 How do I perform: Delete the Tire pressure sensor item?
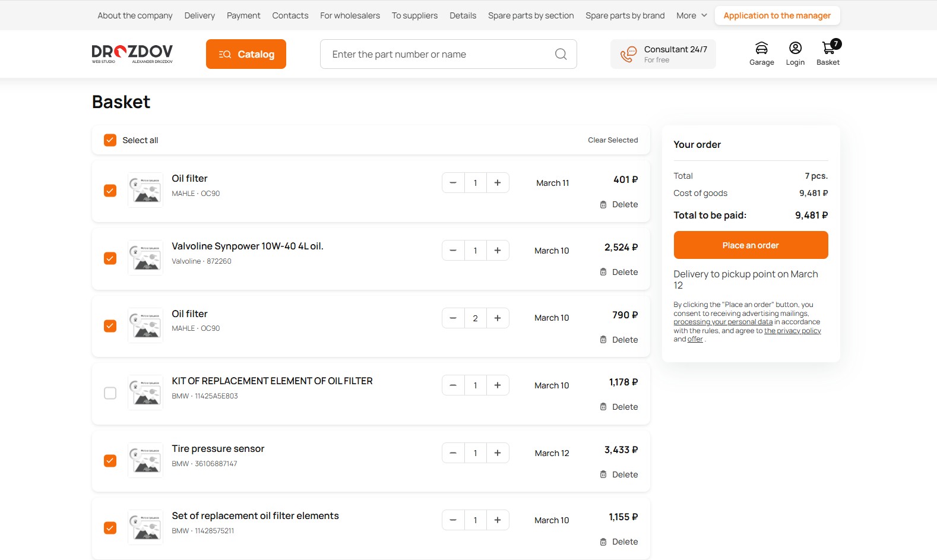[x=619, y=474]
